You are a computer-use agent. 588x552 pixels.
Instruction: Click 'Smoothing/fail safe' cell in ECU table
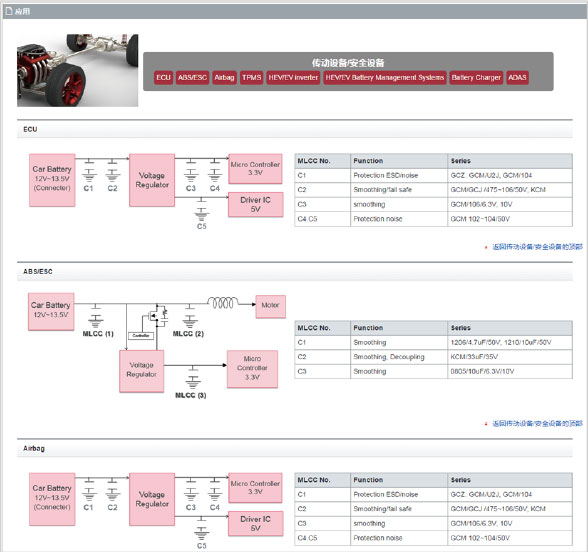point(399,190)
